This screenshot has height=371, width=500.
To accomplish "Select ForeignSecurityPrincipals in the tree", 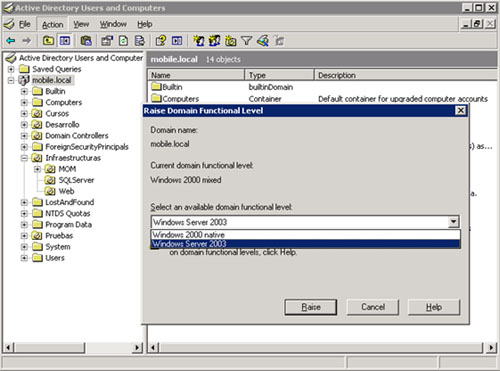I will [87, 147].
